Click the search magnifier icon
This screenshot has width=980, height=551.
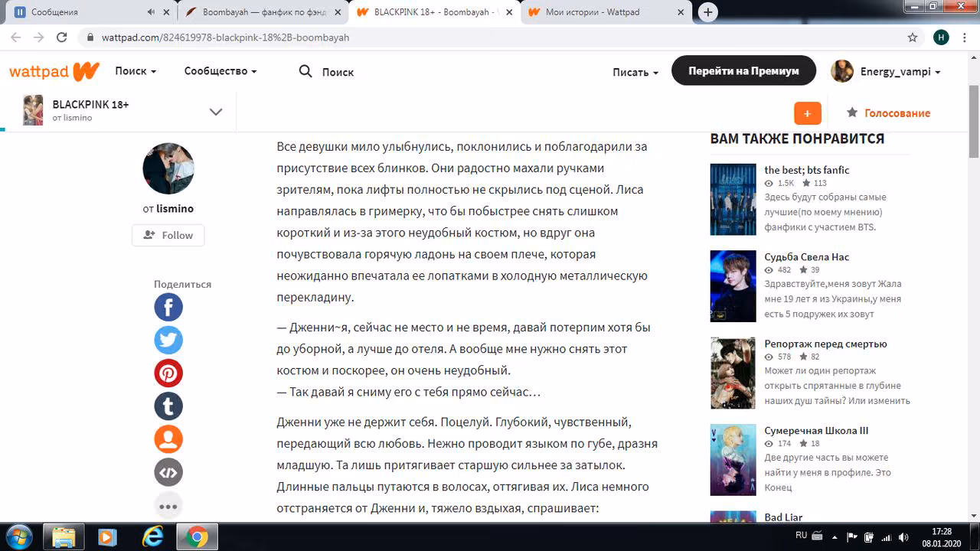point(305,71)
